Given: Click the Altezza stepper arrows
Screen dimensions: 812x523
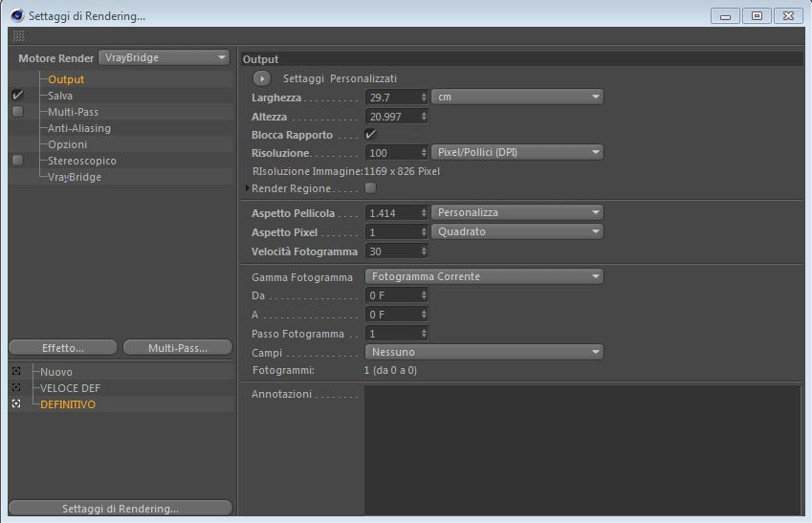Looking at the screenshot, I should tap(424, 116).
